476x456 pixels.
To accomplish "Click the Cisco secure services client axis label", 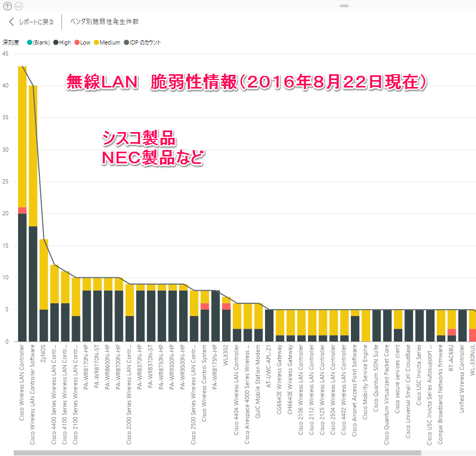I will point(398,379).
